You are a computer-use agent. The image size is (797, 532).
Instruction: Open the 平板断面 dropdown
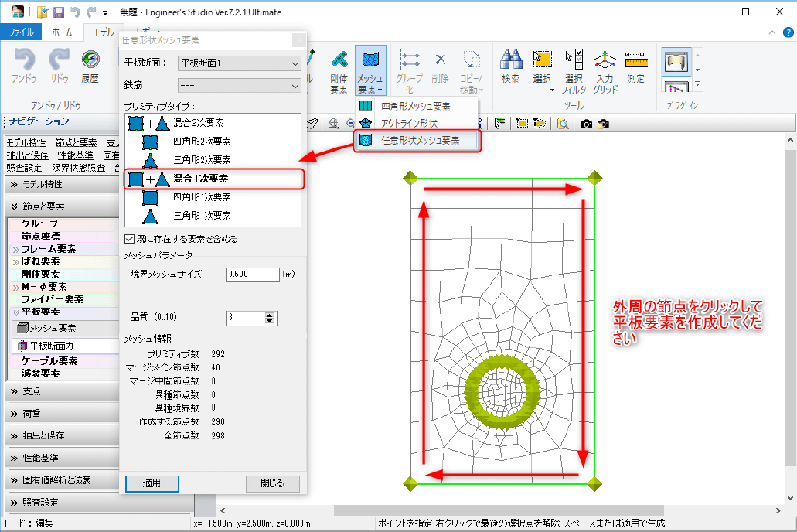(x=240, y=63)
